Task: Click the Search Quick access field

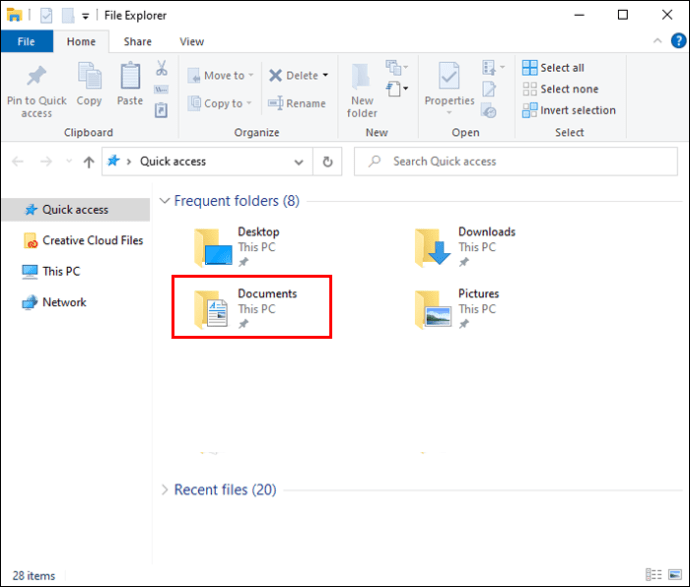Action: 516,161
